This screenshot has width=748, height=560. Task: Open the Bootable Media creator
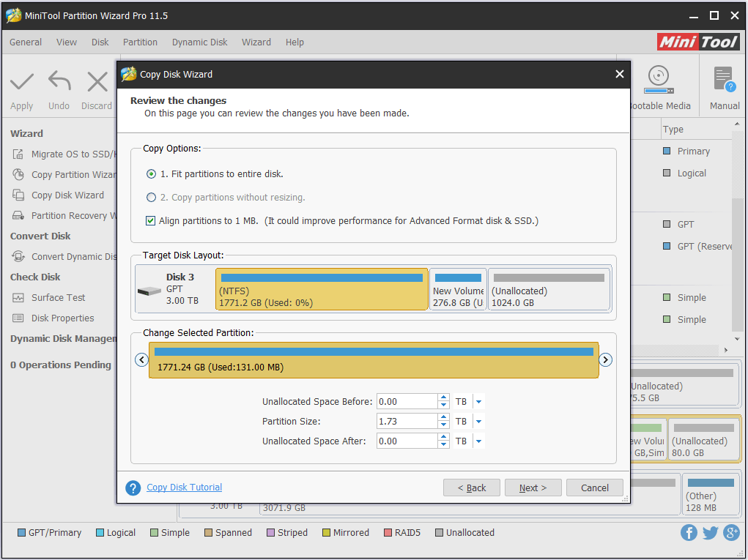pos(657,84)
